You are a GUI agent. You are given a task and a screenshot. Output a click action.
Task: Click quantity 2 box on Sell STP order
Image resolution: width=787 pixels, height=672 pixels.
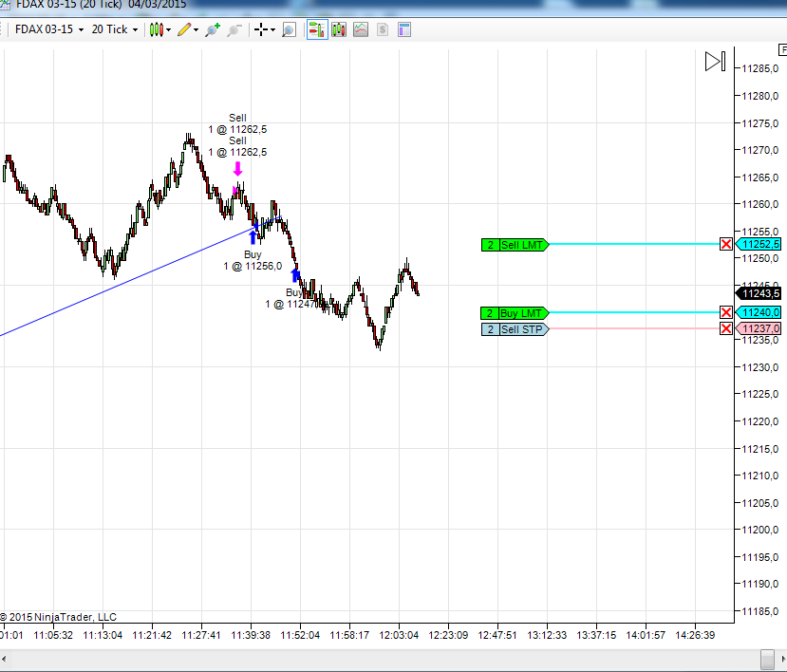pos(491,329)
